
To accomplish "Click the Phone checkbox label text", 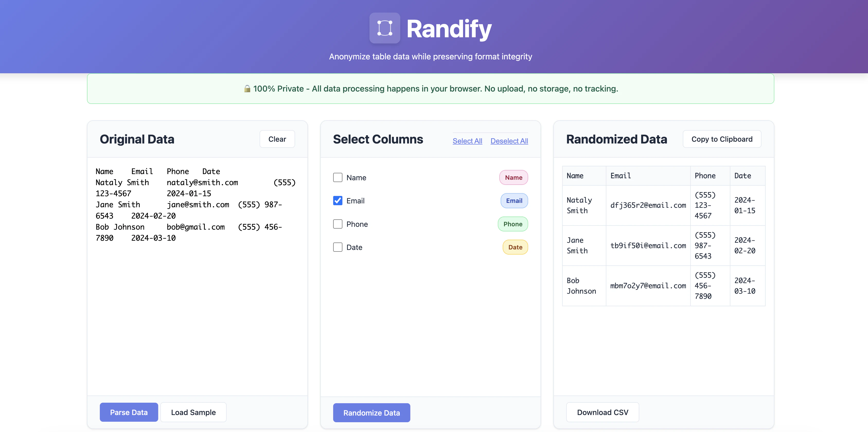I will [357, 224].
